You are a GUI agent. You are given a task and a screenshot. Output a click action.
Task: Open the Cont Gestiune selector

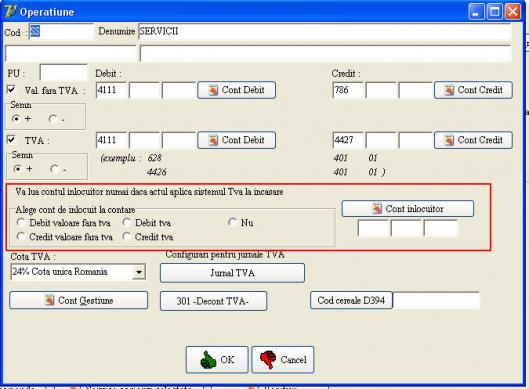[x=78, y=300]
